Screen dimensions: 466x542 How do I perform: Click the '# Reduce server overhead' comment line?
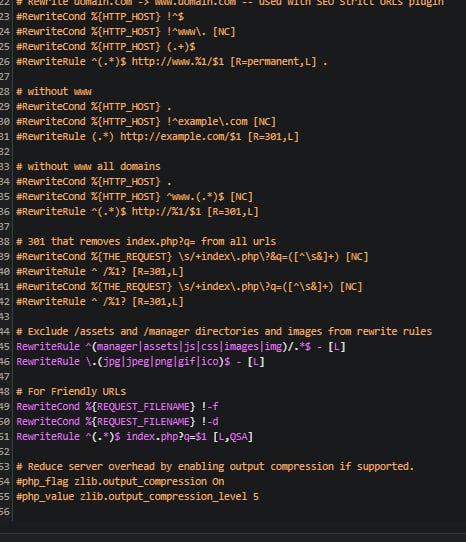pos(215,467)
